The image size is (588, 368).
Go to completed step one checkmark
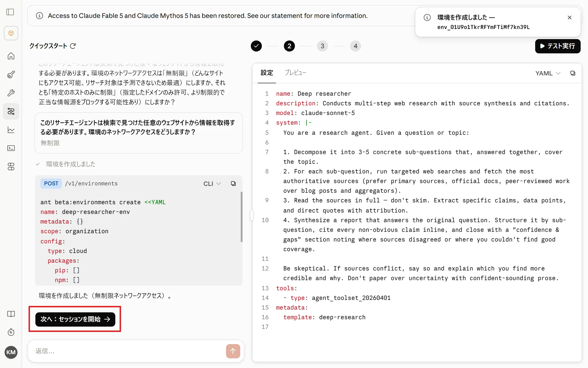[x=256, y=46]
